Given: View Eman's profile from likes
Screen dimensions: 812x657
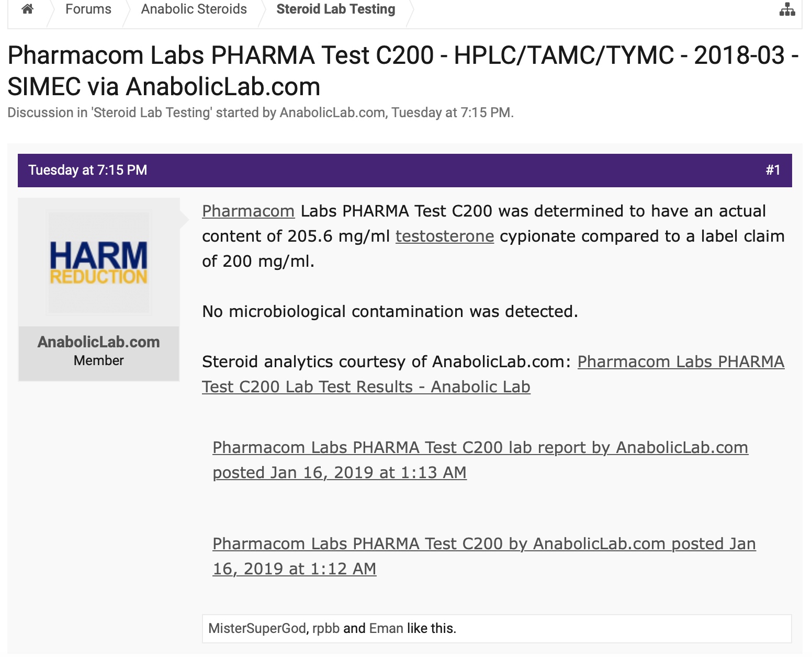Looking at the screenshot, I should tap(386, 628).
